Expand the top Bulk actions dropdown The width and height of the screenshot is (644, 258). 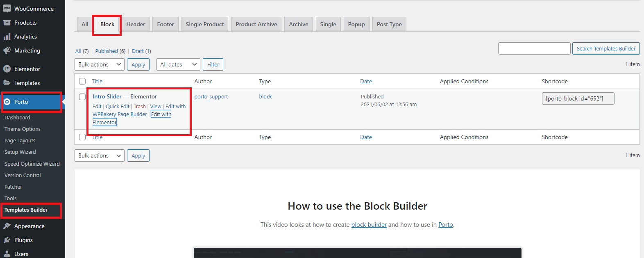pos(100,64)
